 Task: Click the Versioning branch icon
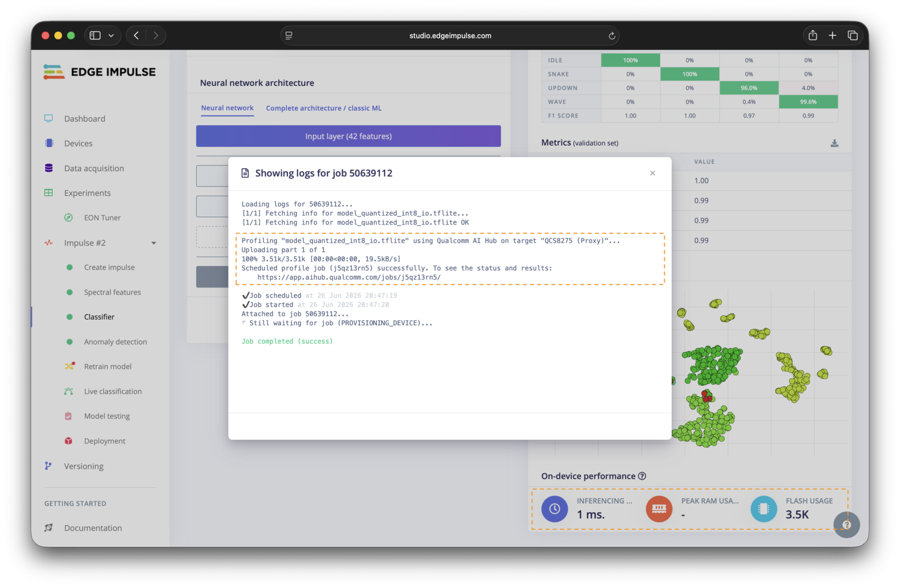click(48, 466)
